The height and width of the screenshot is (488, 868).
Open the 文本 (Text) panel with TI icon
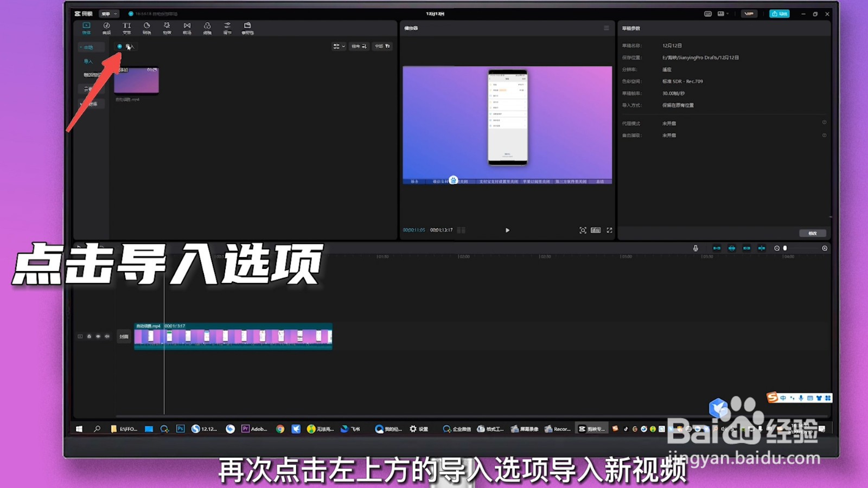[127, 27]
